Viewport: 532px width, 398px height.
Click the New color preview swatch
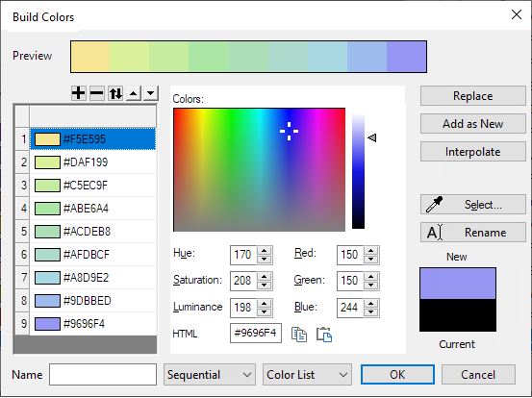click(458, 284)
